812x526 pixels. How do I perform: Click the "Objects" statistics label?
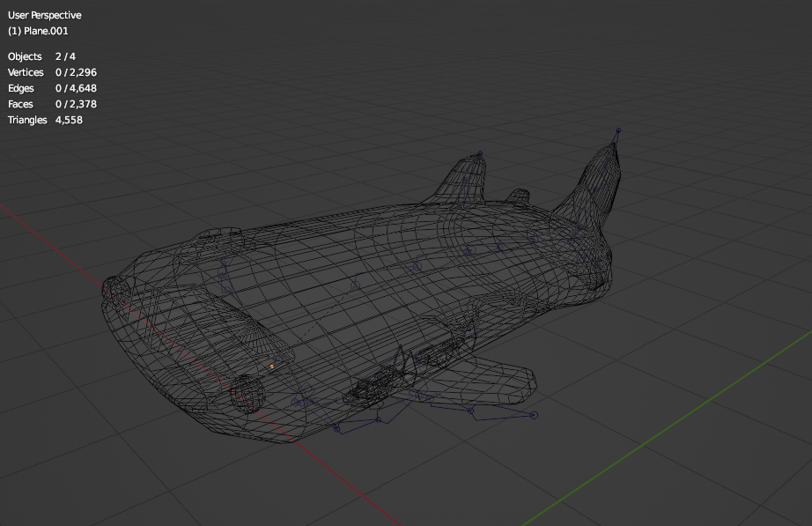tap(25, 56)
